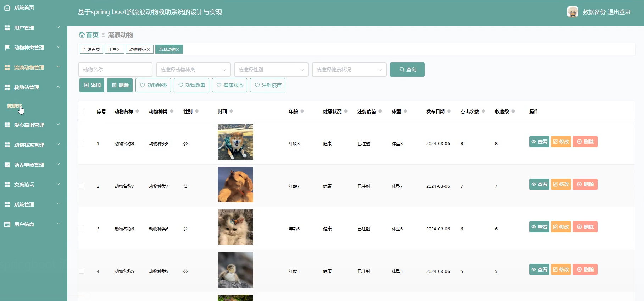644x301 pixels.
Task: Click the chart icon next to 领养申请管理
Action: point(7,164)
